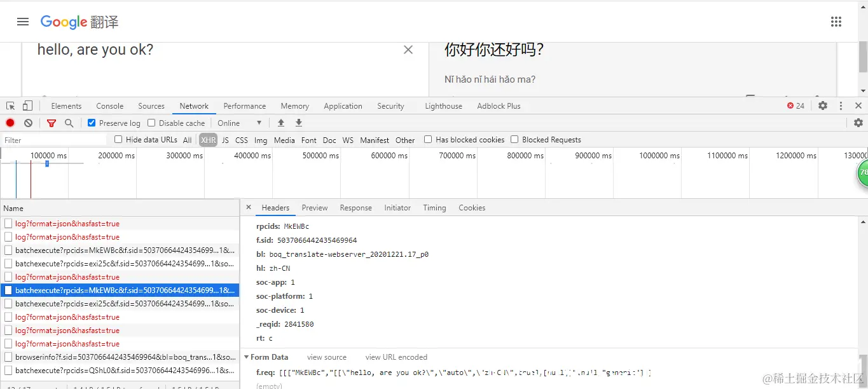The width and height of the screenshot is (868, 389).
Task: Filter requests by CSS
Action: (242, 140)
